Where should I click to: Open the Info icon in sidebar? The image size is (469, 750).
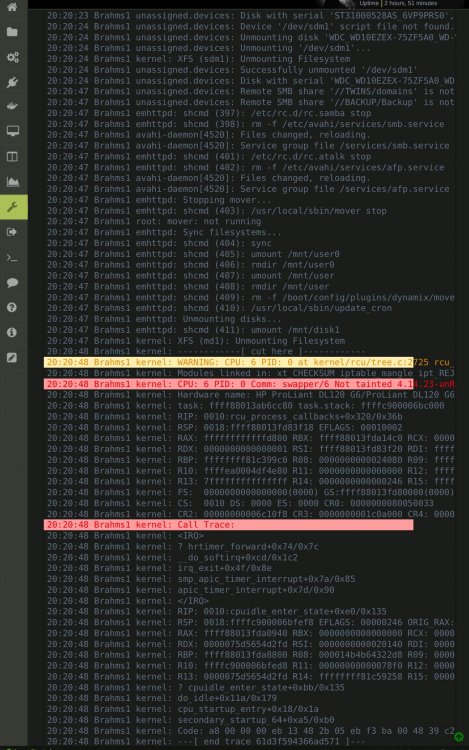(12, 332)
